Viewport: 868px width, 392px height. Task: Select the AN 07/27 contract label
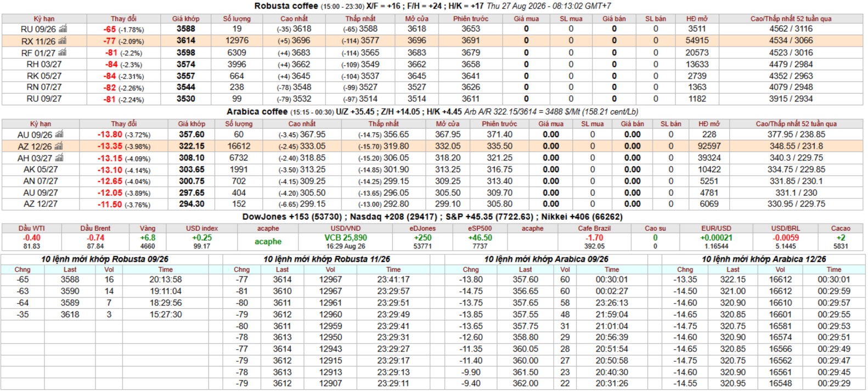coord(41,181)
